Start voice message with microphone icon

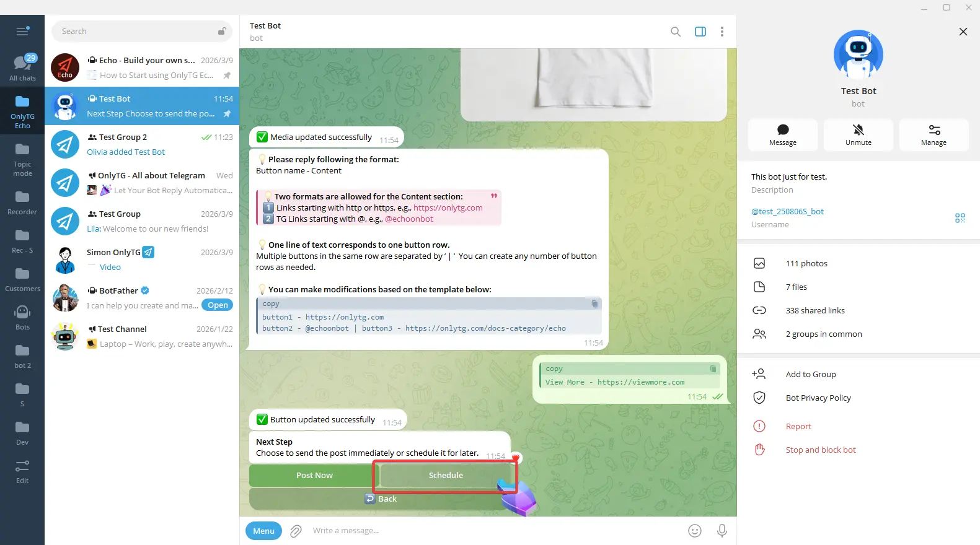pos(722,531)
